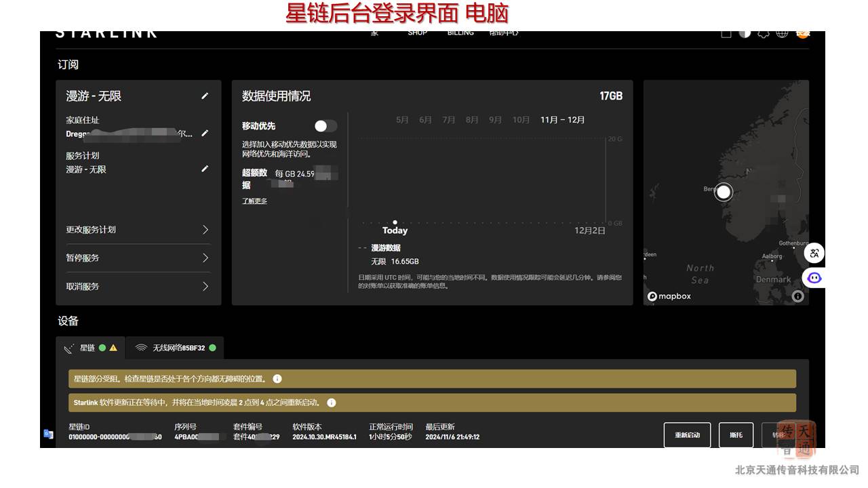Click the 漫游数据 chart legend entry

385,248
